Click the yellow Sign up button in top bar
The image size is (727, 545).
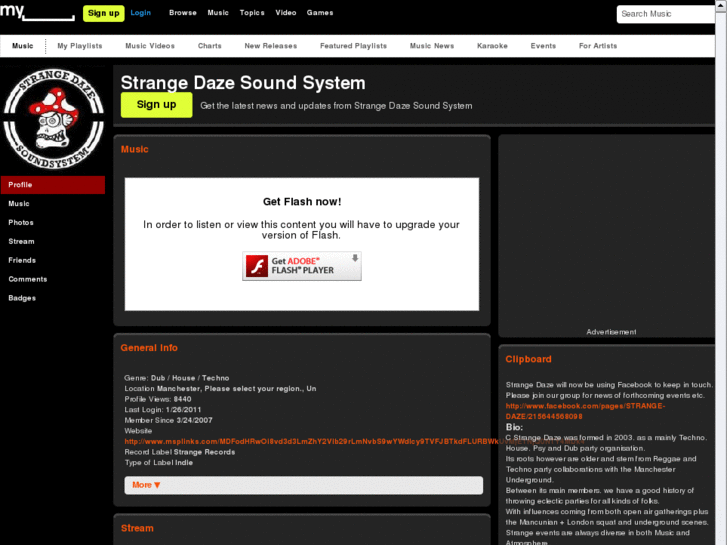click(x=103, y=13)
